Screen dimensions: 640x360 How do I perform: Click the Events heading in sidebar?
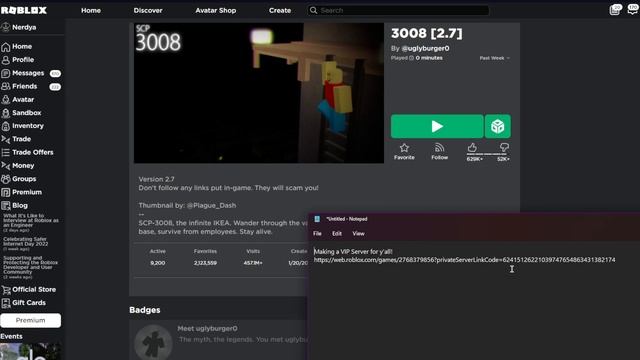tap(11, 336)
